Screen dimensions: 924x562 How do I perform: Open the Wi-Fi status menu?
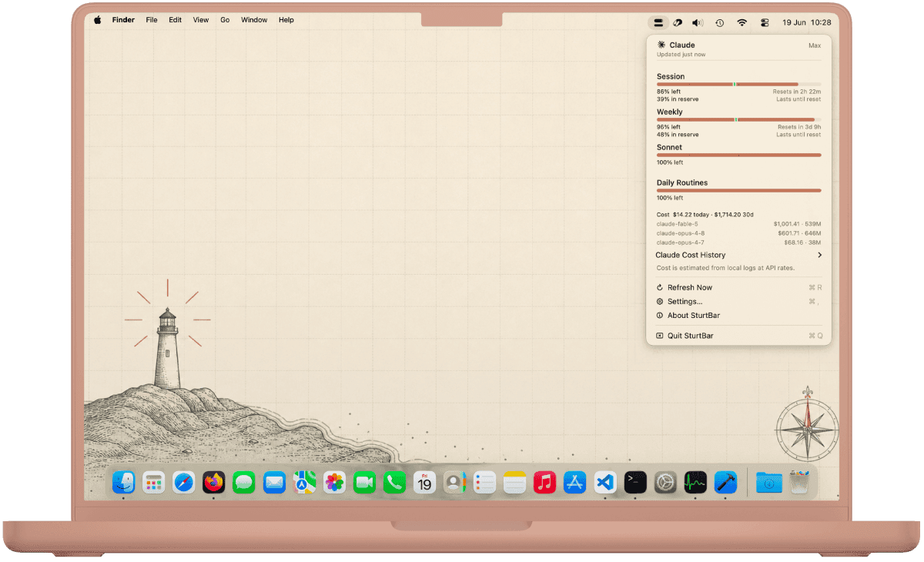pyautogui.click(x=742, y=23)
